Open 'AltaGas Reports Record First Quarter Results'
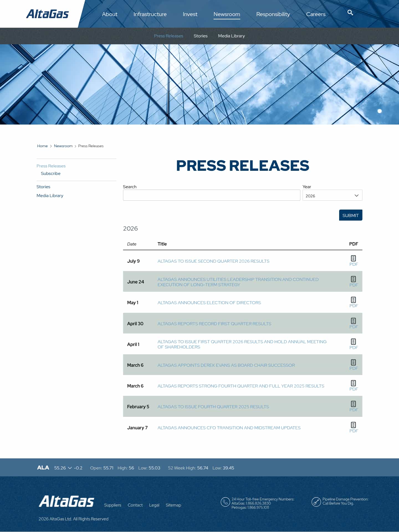Viewport: 399px width, 532px height. (214, 324)
